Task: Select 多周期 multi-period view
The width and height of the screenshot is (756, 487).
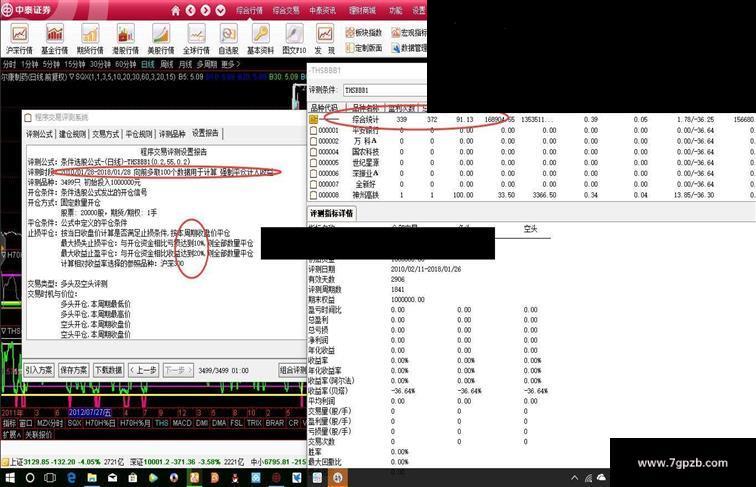Action: pyautogui.click(x=206, y=64)
